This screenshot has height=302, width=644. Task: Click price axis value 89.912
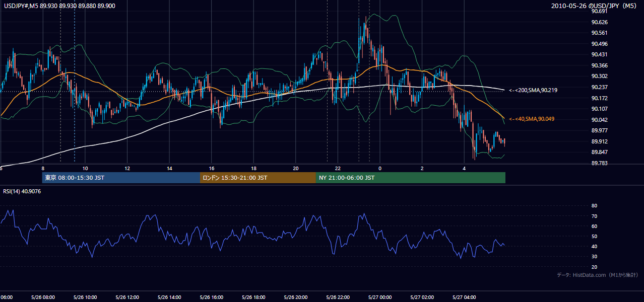coord(599,141)
